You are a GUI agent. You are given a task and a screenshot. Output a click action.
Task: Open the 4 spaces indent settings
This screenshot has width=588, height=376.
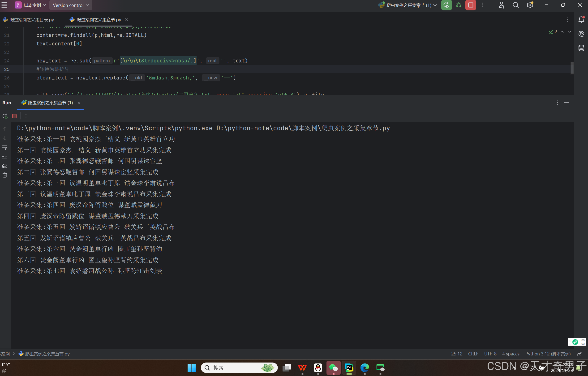point(511,354)
